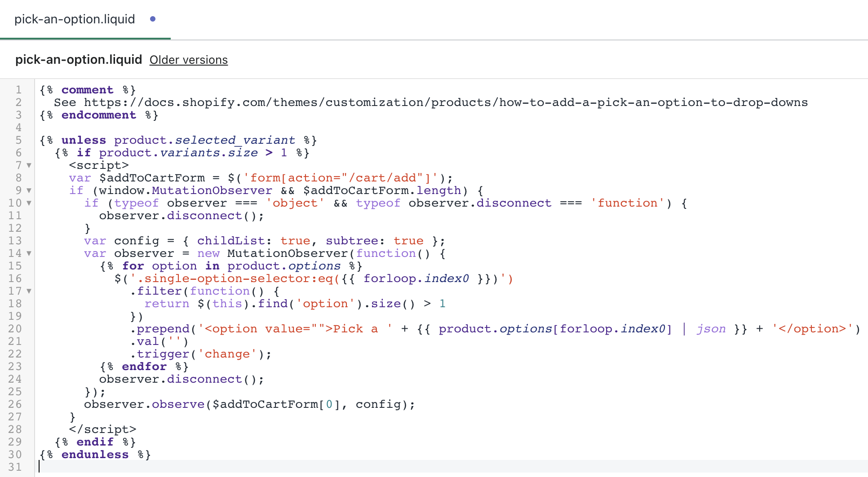Click the 'form[action="/cart/add"]' string
The image size is (868, 477).
341,178
